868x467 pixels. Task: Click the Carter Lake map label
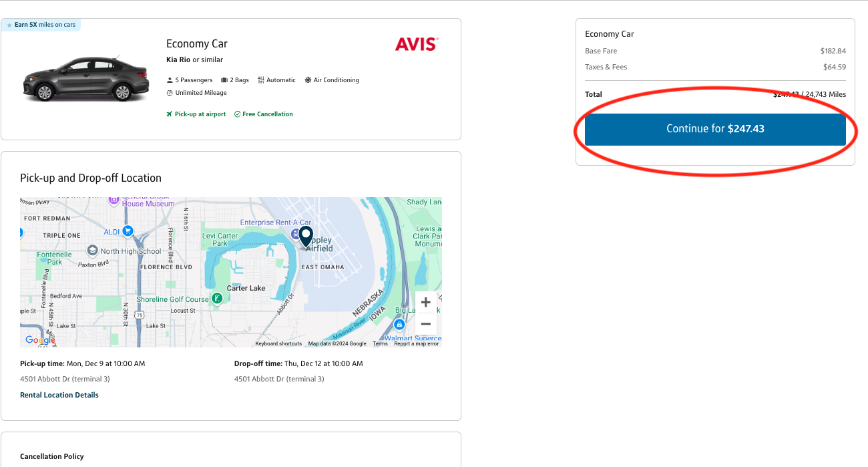pyautogui.click(x=246, y=288)
